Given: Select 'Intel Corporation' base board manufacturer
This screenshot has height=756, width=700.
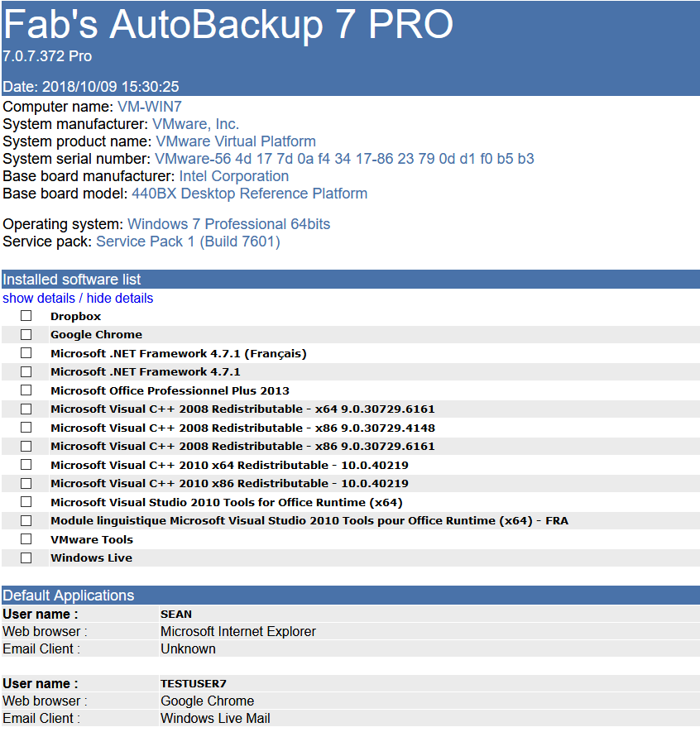Looking at the screenshot, I should pyautogui.click(x=234, y=176).
